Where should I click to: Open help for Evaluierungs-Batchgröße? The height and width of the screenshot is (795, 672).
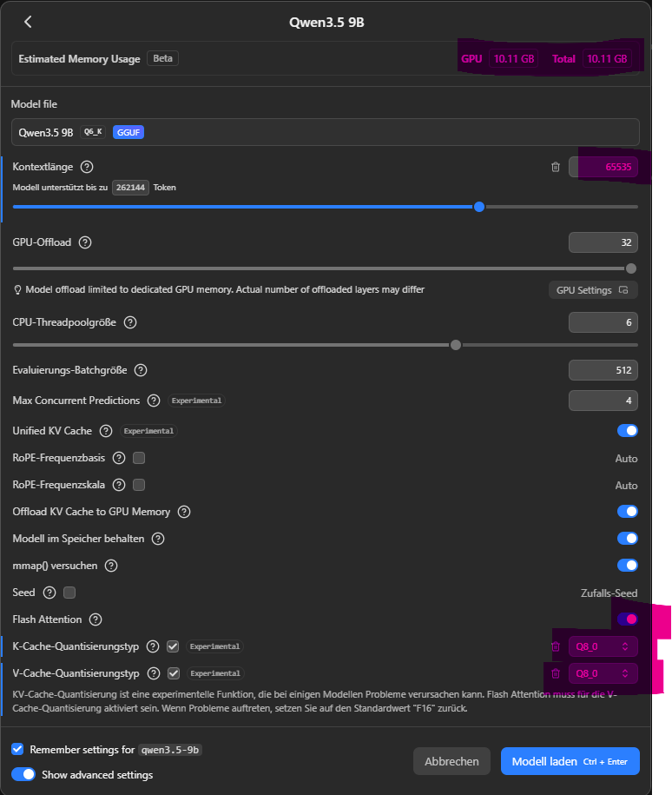(141, 370)
